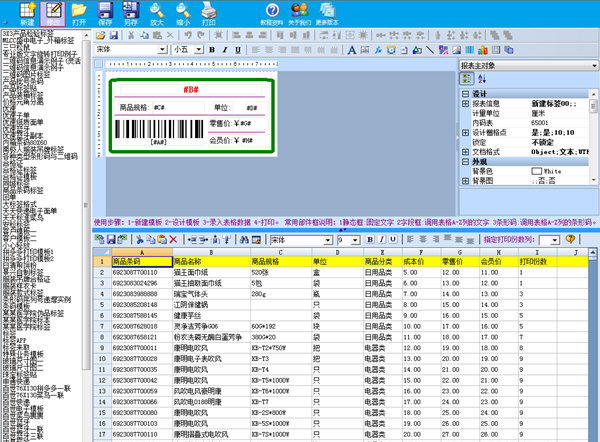Expand the 报表信息 property node
This screenshot has height=442, width=600.
pyautogui.click(x=465, y=101)
